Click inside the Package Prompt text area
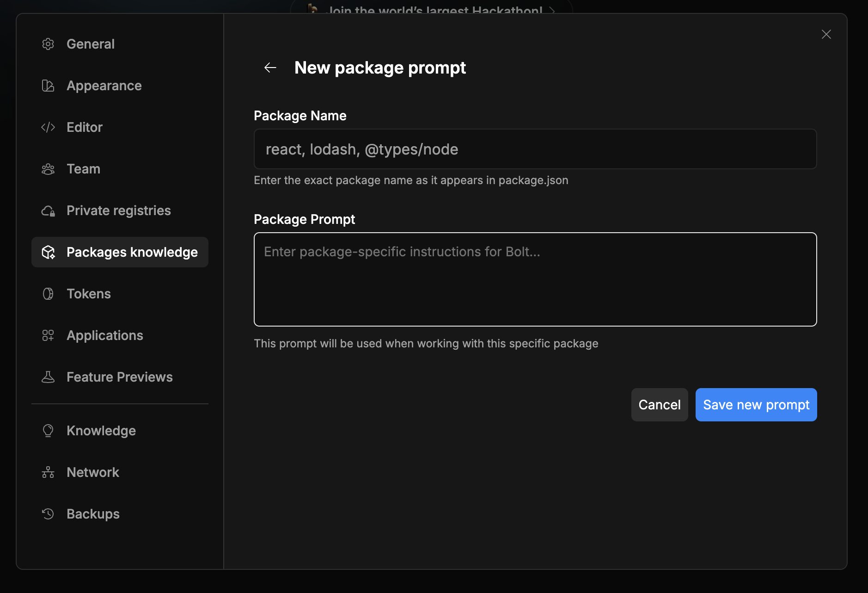The image size is (868, 593). coord(534,279)
